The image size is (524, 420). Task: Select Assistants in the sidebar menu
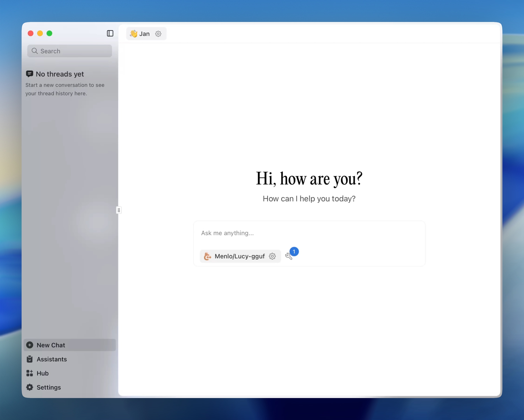point(52,359)
